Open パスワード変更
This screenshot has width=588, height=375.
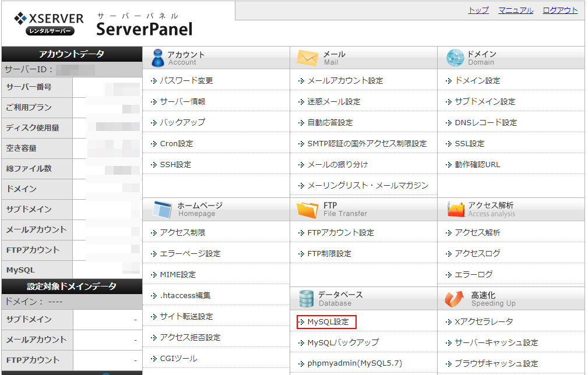click(x=186, y=80)
